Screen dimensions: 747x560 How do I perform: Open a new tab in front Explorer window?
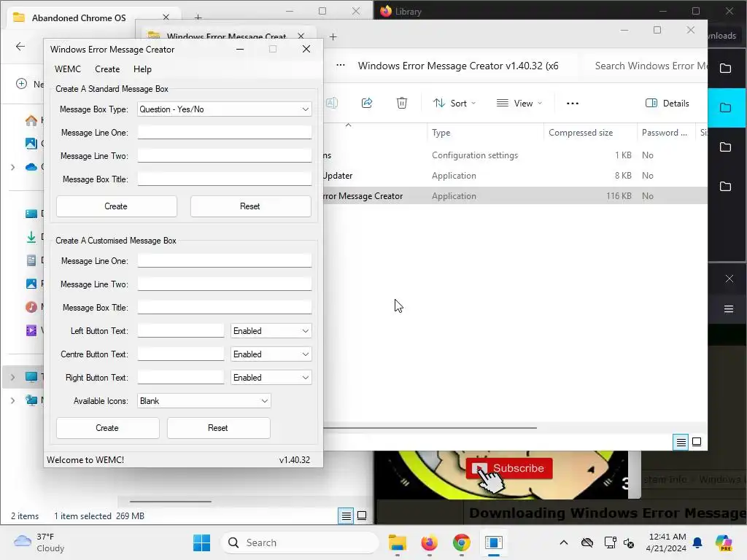point(333,36)
